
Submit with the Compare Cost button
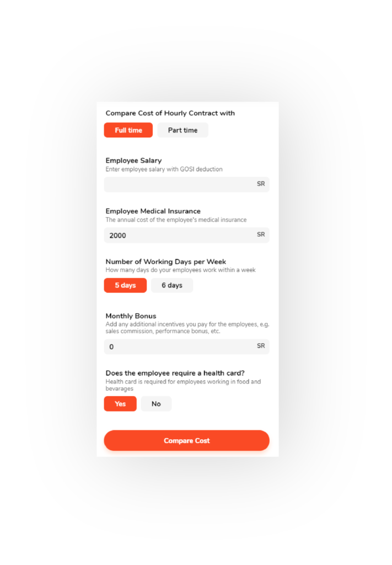(x=186, y=440)
